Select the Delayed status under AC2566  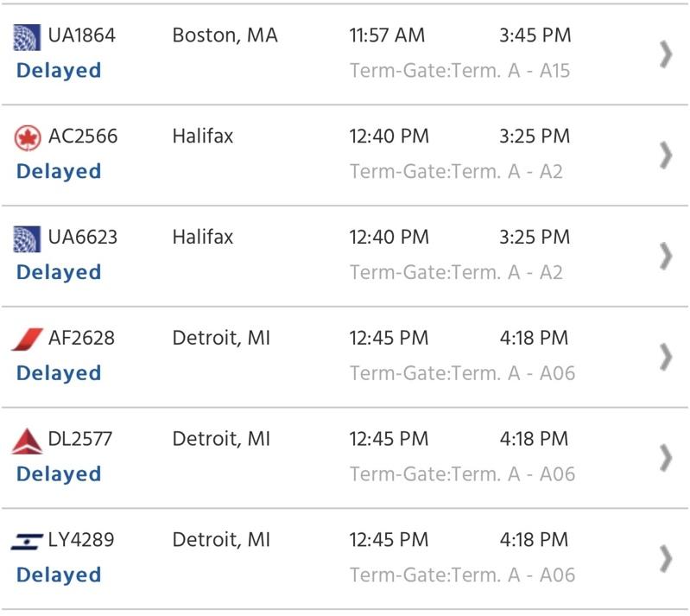click(59, 171)
